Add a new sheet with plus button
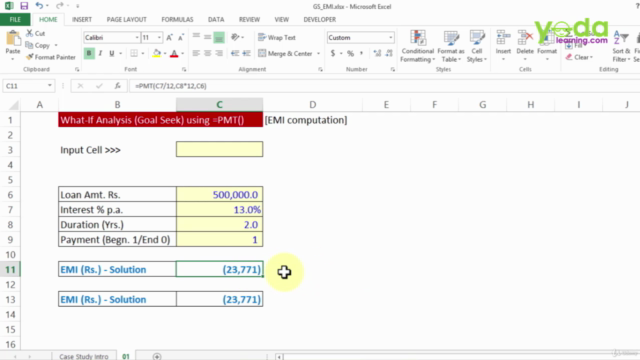This screenshot has height=360, width=640. 157,356
